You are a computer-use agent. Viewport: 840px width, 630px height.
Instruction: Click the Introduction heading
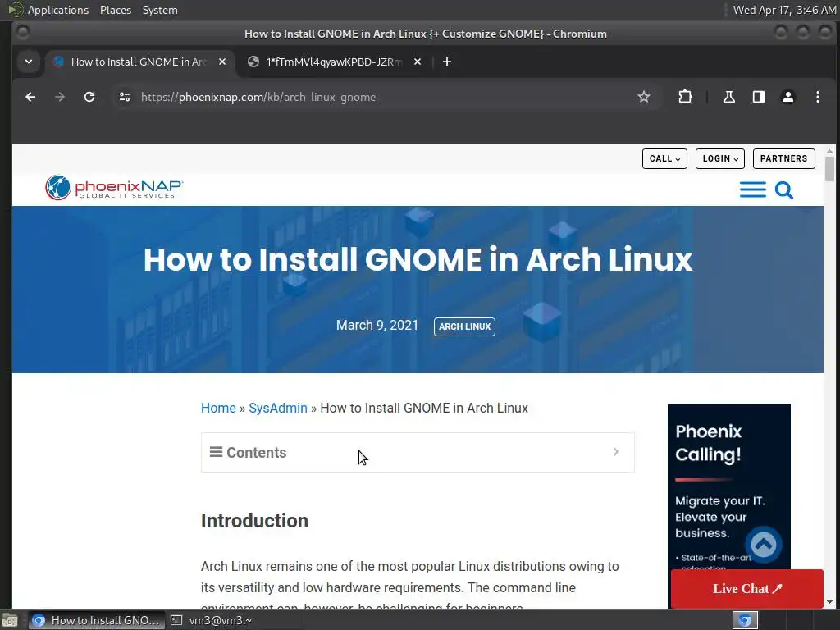pyautogui.click(x=254, y=521)
